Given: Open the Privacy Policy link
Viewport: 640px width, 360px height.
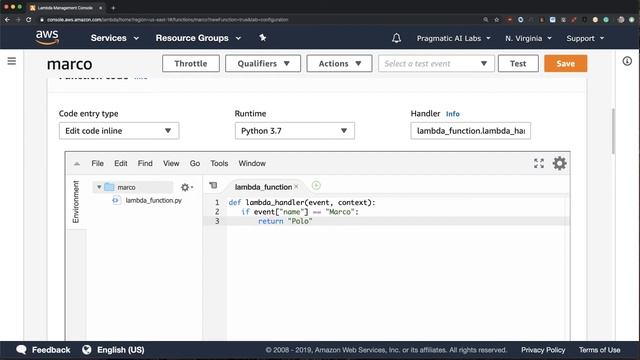Looking at the screenshot, I should tap(543, 350).
